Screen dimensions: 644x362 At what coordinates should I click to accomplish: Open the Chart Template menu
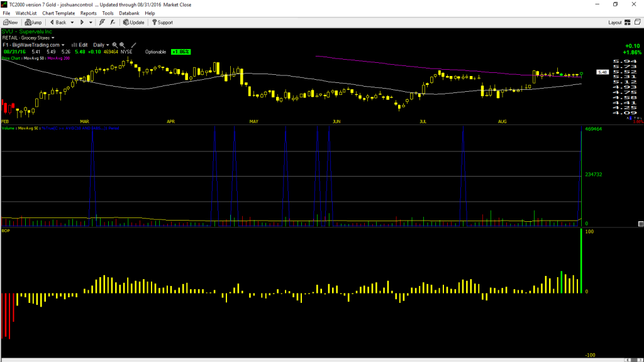(x=58, y=13)
